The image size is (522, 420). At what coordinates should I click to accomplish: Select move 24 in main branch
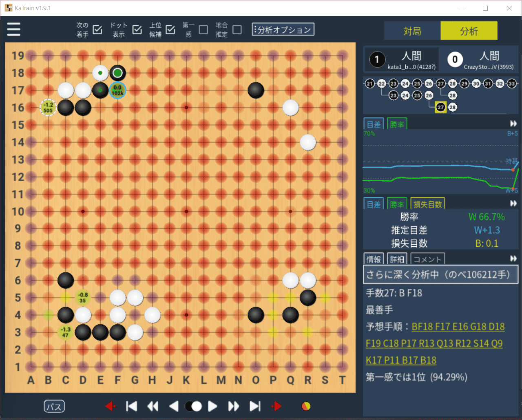(405, 84)
